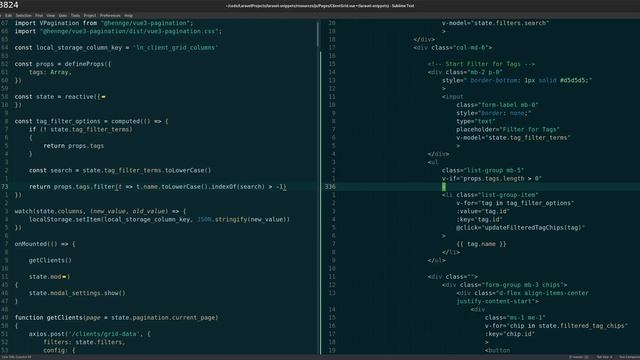This screenshot has height=360, width=640.
Task: Click 'local_storage_column_key' constant declaration
Action: [79, 48]
